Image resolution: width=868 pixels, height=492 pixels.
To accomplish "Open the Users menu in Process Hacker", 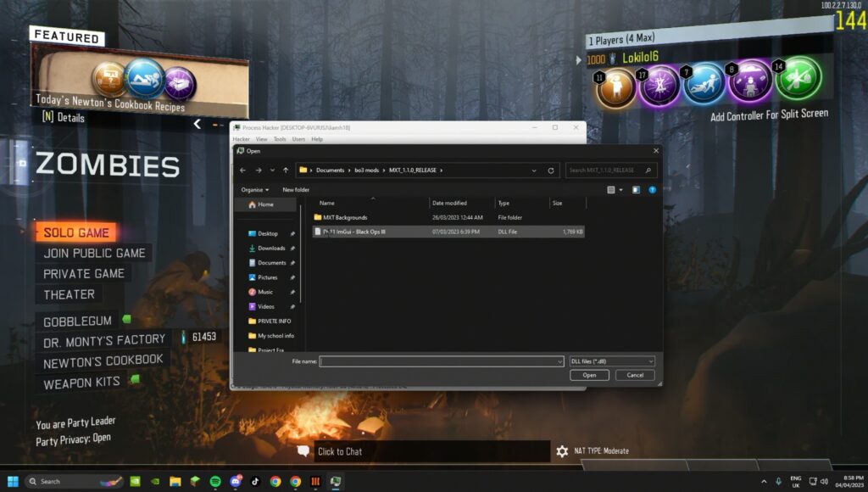I will (x=298, y=139).
